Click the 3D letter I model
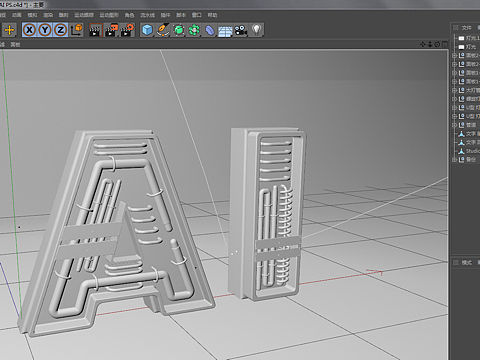Image resolution: width=480 pixels, height=360 pixels. pos(267,213)
